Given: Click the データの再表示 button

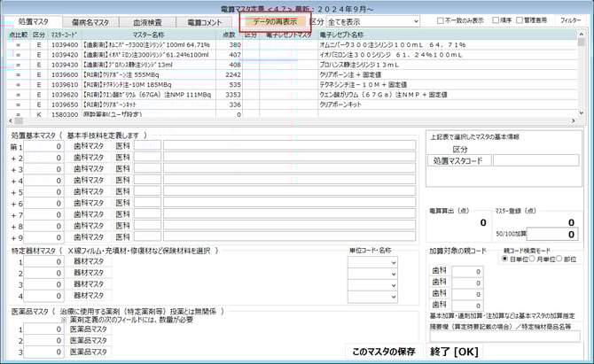Looking at the screenshot, I should [x=274, y=20].
